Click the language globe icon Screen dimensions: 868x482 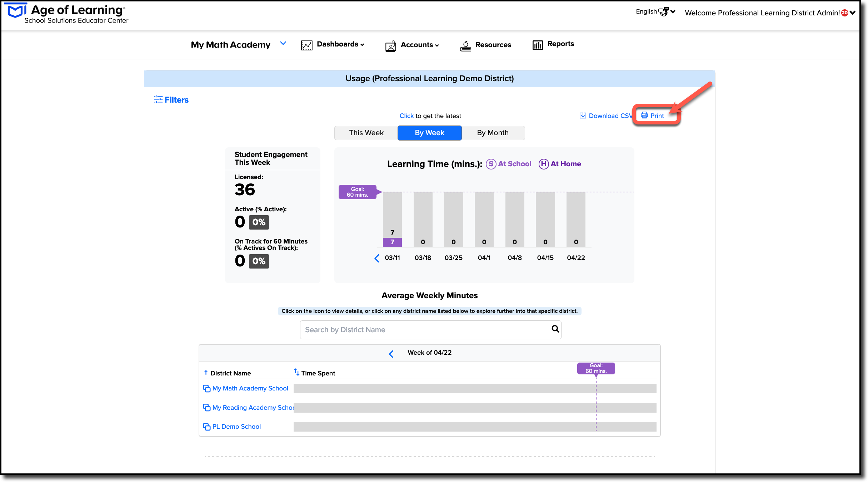(663, 11)
